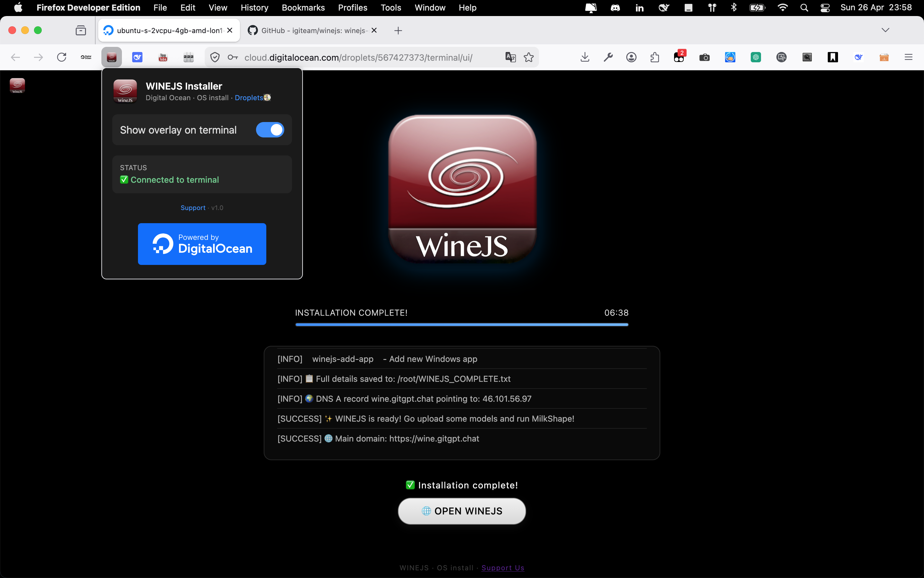Viewport: 924px width, 578px height.
Task: Click the 06:38 elapsed time text
Action: coord(616,313)
